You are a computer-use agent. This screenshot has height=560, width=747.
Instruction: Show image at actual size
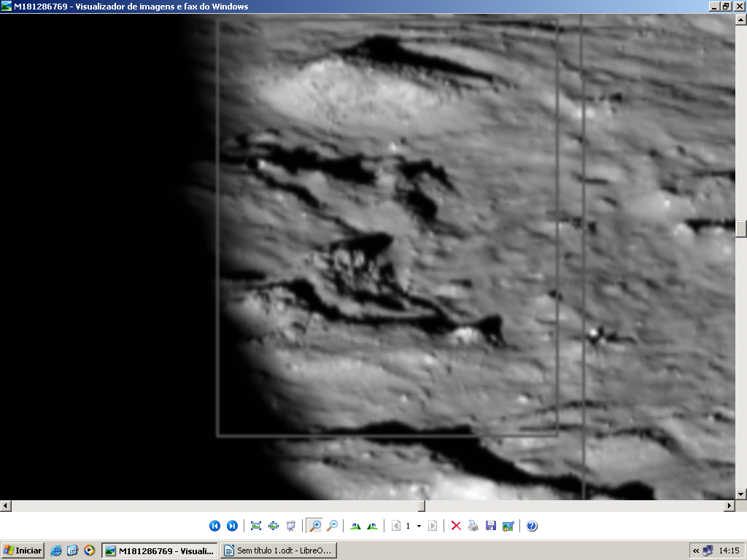click(274, 526)
